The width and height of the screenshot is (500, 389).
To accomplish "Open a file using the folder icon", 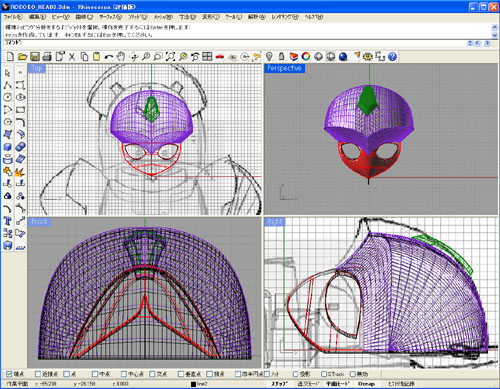I will click(22, 57).
